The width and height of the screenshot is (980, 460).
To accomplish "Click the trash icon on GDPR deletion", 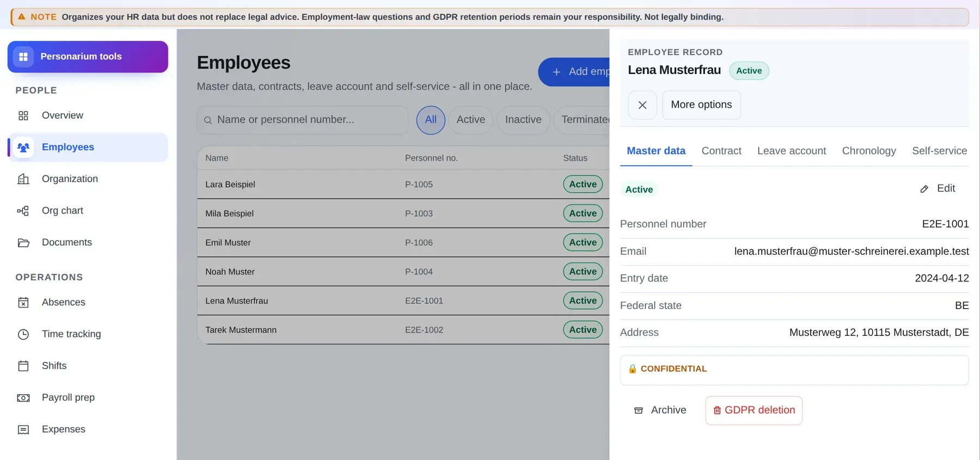I will [x=717, y=410].
